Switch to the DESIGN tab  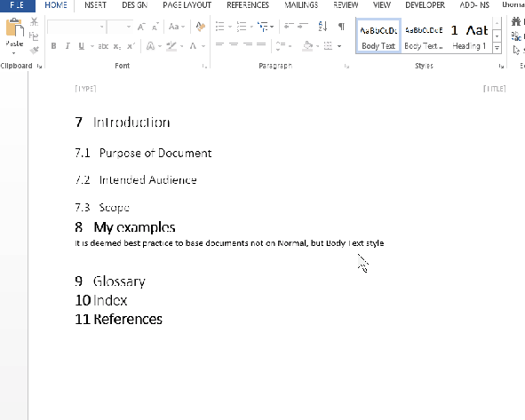135,5
